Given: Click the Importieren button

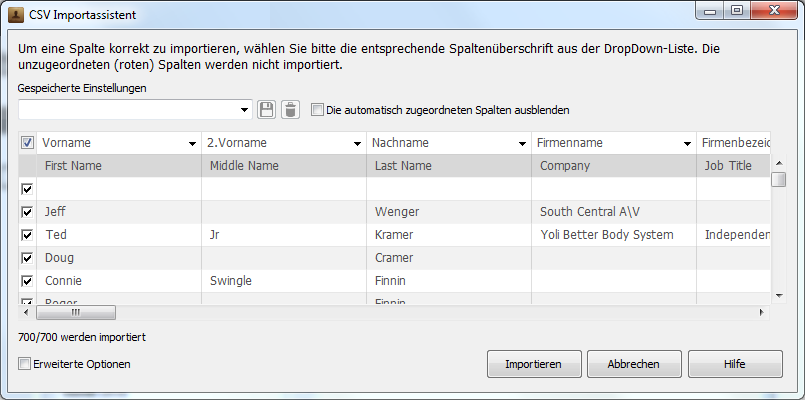Looking at the screenshot, I should [x=534, y=364].
